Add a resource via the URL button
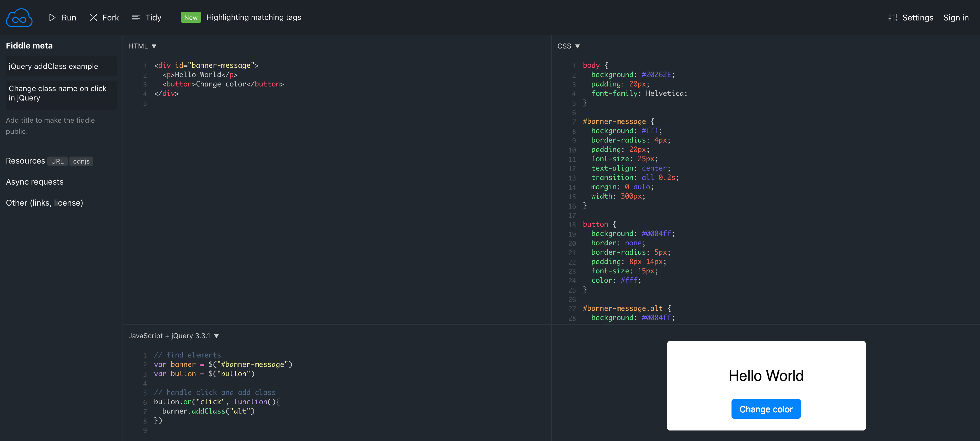The image size is (980, 441). [x=57, y=161]
